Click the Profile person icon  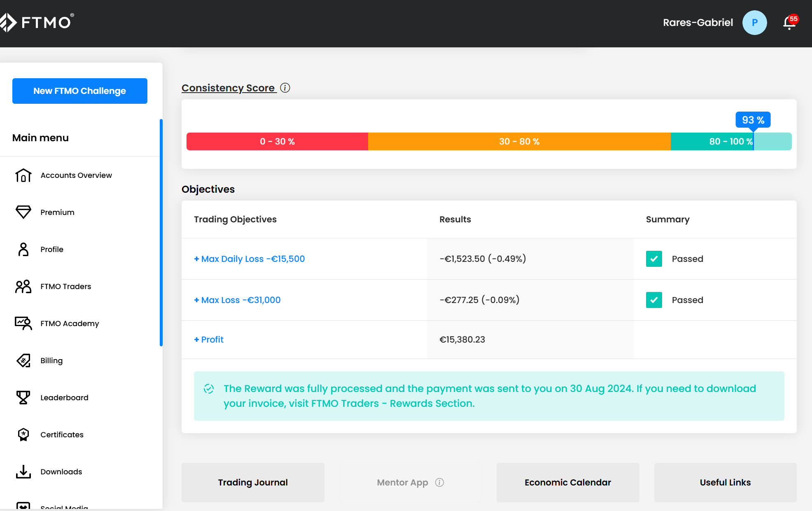pos(23,249)
